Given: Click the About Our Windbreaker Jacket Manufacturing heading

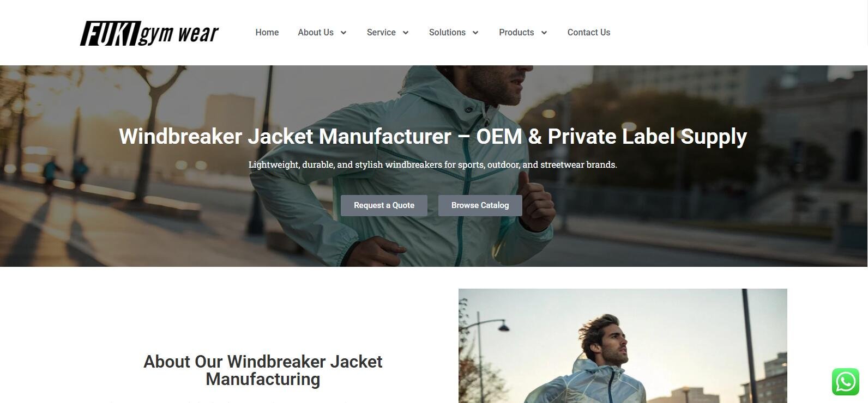Looking at the screenshot, I should point(263,370).
